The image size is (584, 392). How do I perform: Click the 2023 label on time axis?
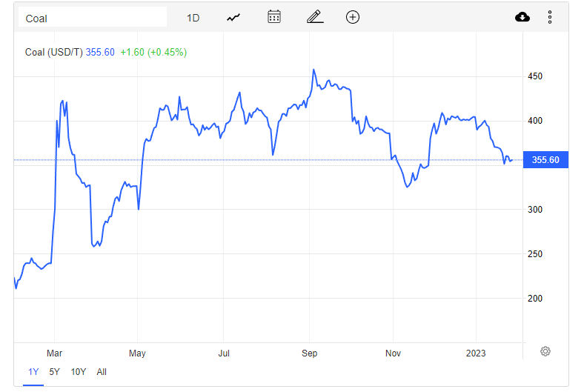(x=475, y=353)
